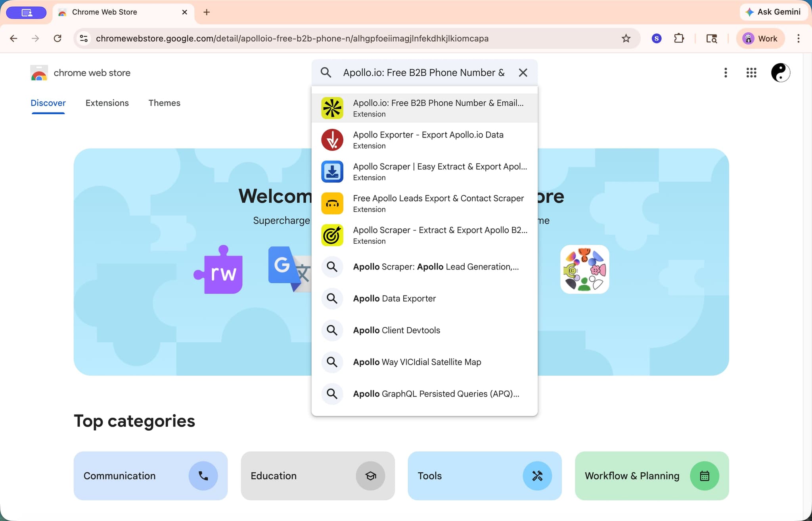This screenshot has height=521, width=812.
Task: Bookmark this page with star icon
Action: coord(626,38)
